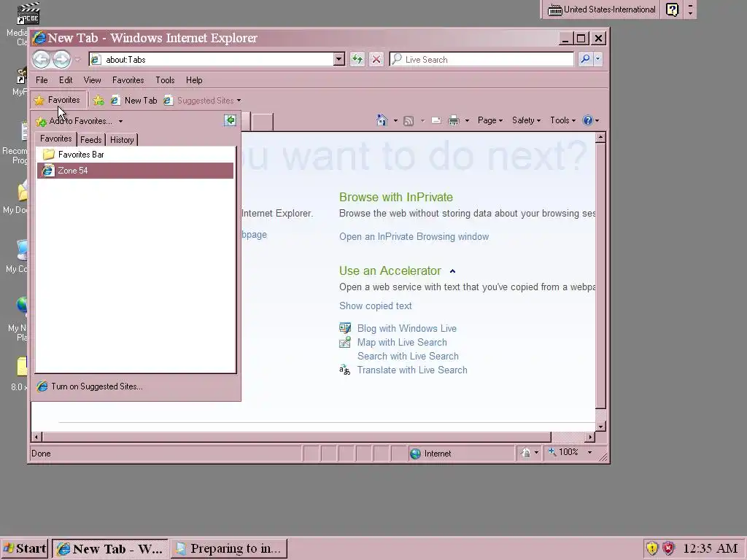The height and width of the screenshot is (560, 747).
Task: Click Add to Favorites button
Action: [75, 121]
